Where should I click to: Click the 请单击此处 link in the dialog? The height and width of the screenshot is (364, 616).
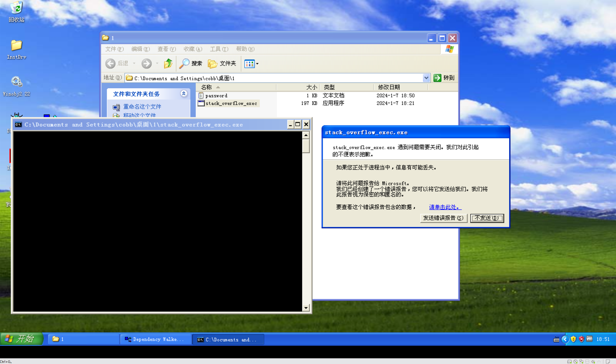445,207
